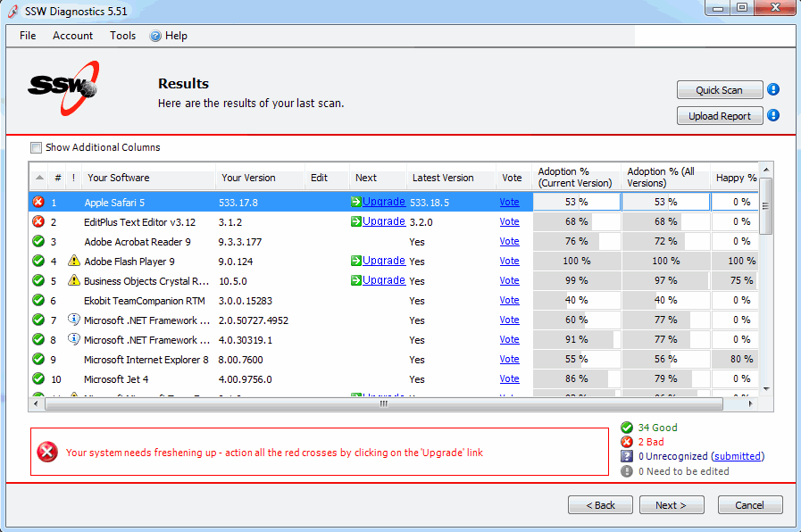This screenshot has width=801, height=532.
Task: Click the 0 Unrecognized question mark icon
Action: pos(627,456)
